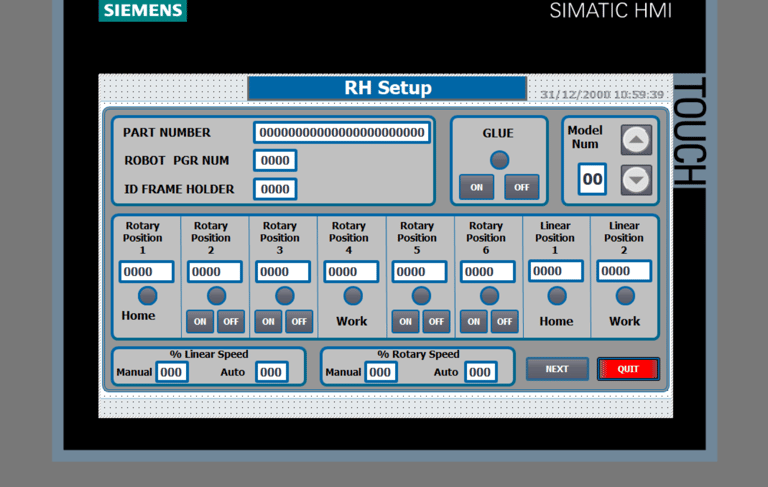Click Rotary Position 2 indicator lamp
This screenshot has height=487, width=768.
[216, 296]
